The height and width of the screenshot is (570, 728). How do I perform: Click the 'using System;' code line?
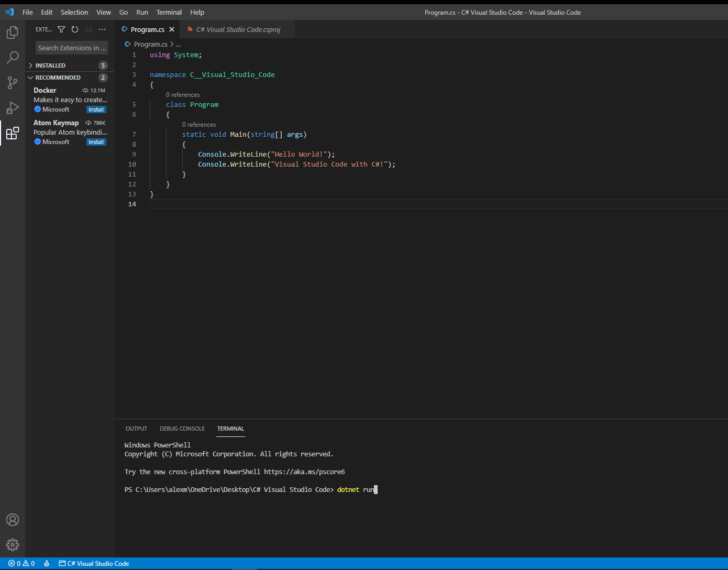click(x=175, y=55)
